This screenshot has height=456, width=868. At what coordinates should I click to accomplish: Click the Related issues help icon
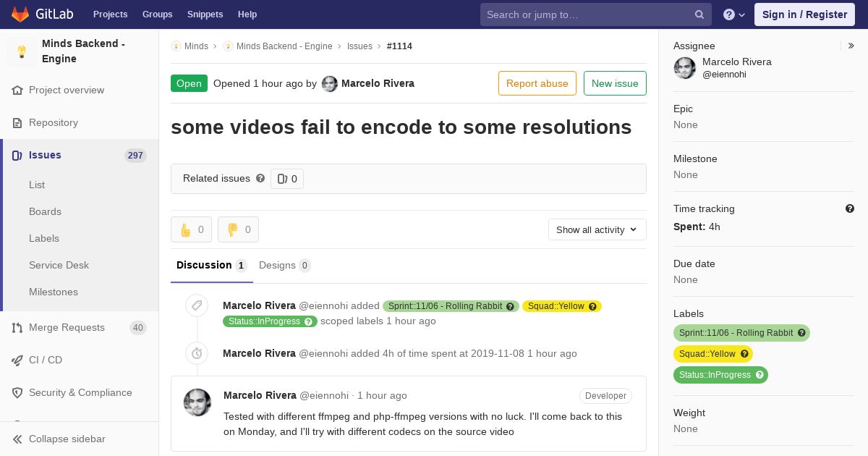point(260,178)
